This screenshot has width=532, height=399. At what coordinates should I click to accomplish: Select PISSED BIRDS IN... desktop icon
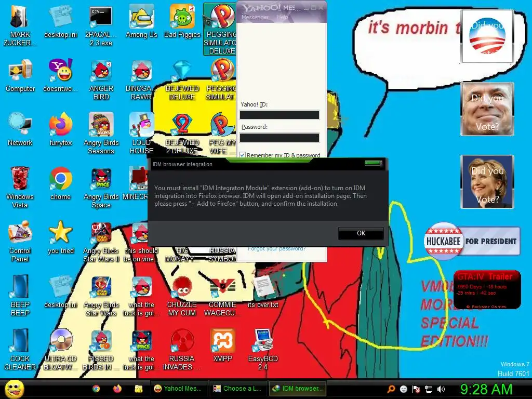101,350
